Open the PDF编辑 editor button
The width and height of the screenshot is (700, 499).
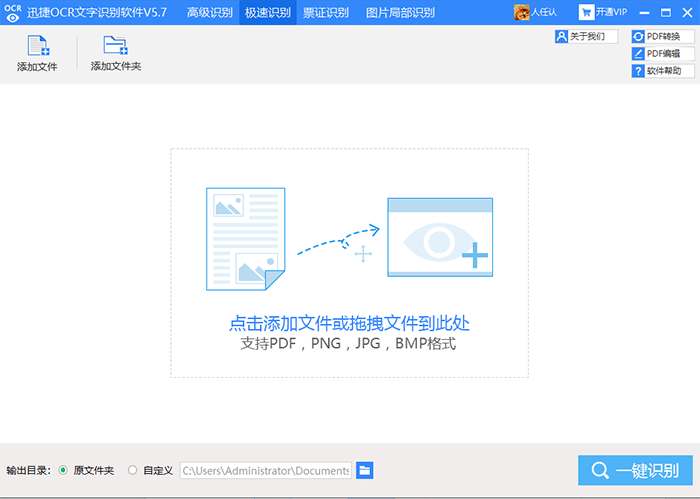pos(663,54)
